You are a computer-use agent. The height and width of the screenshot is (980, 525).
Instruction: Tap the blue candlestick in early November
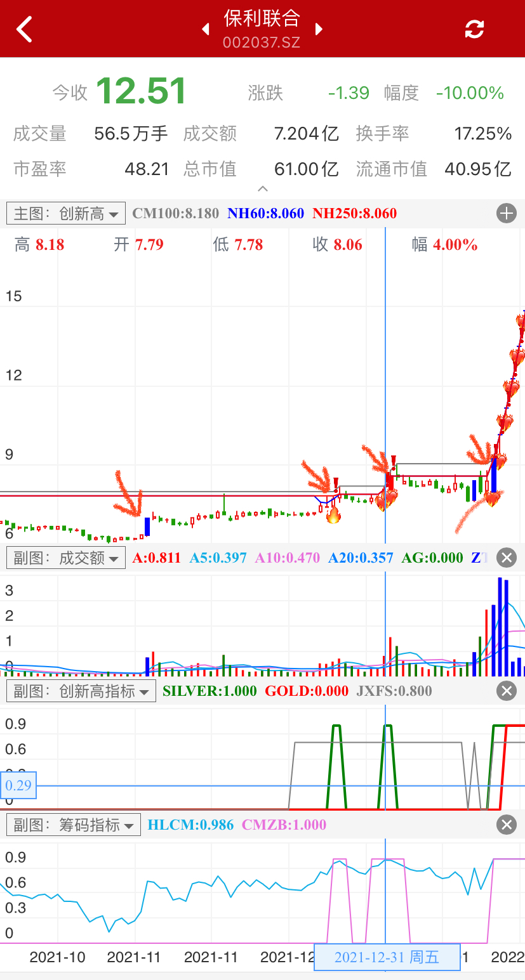click(x=147, y=526)
